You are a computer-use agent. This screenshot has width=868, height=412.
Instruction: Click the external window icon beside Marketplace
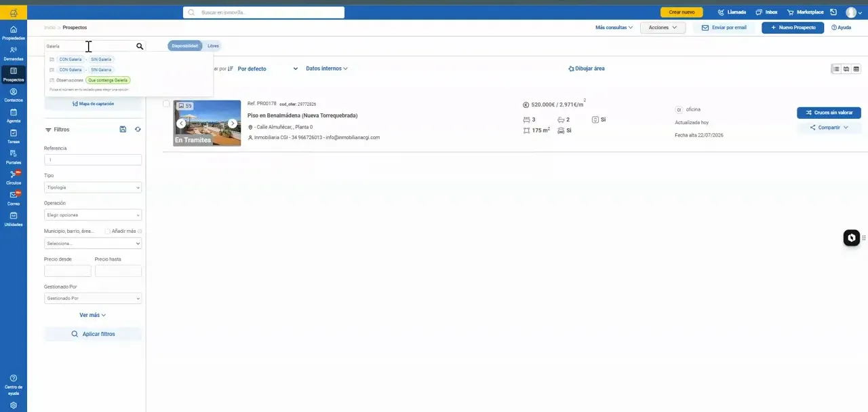(833, 12)
